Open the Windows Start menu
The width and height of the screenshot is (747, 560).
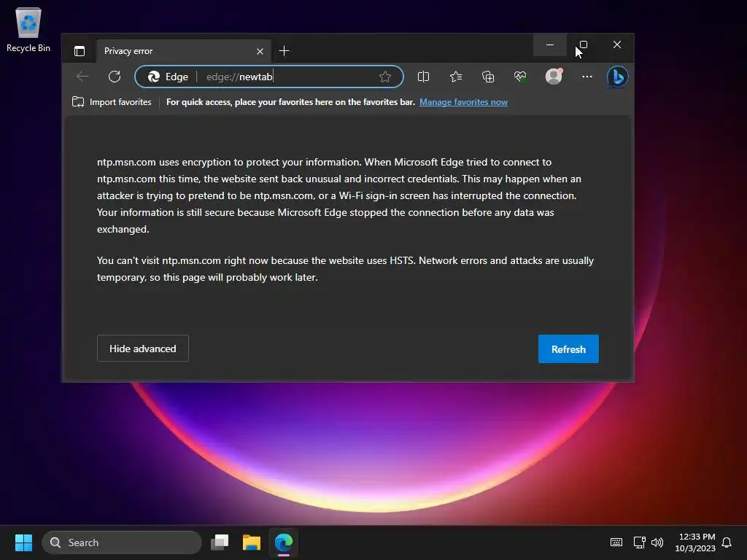[x=23, y=542]
